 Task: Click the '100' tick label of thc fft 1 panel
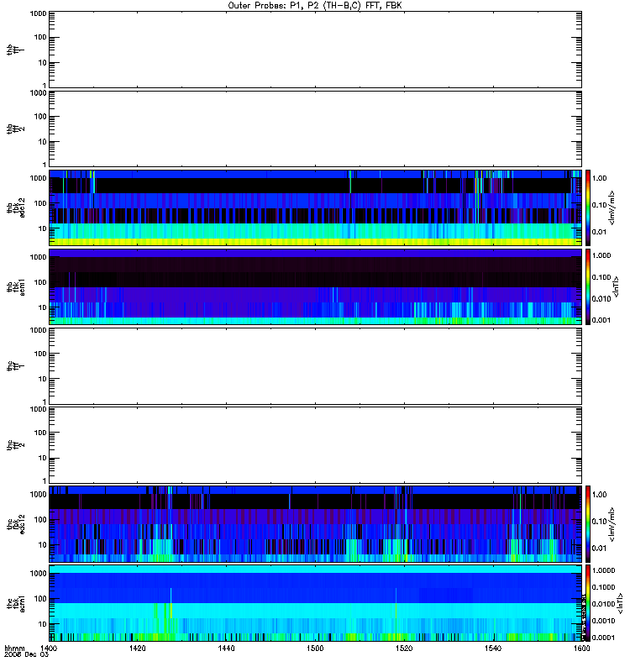pos(40,354)
